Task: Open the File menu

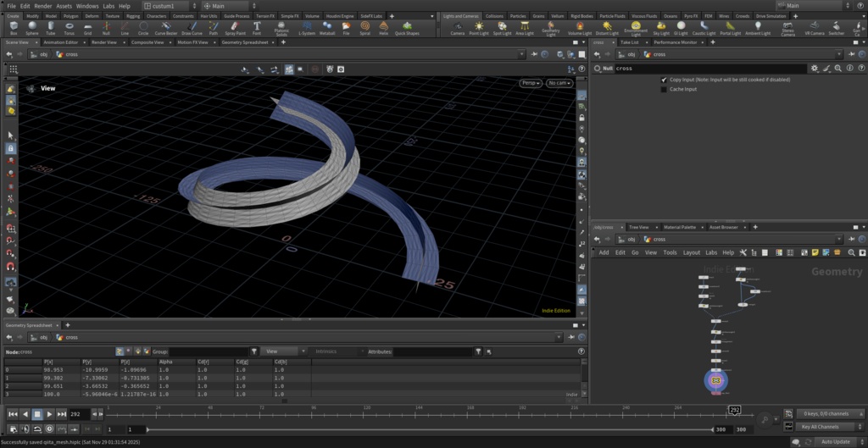Action: point(11,6)
